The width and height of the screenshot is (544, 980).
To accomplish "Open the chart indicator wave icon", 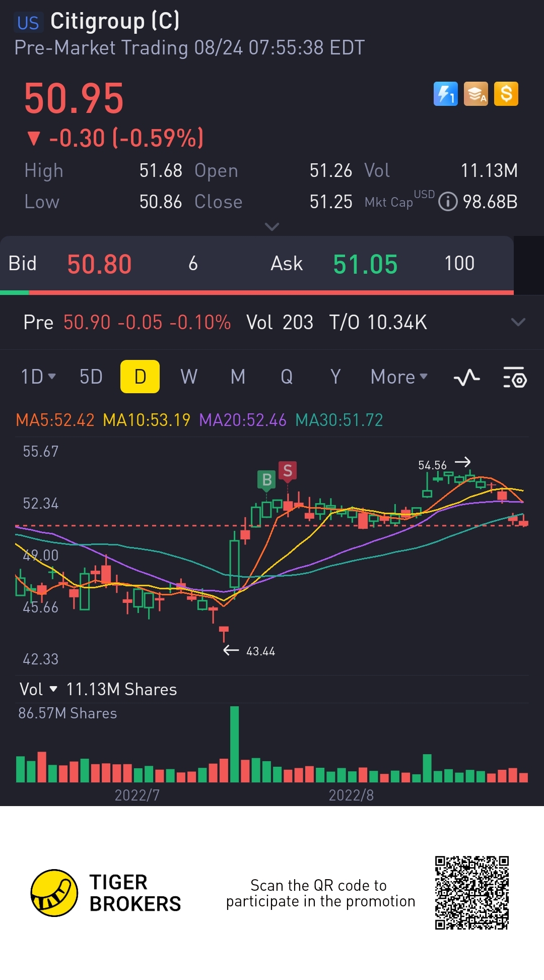I will 467,377.
